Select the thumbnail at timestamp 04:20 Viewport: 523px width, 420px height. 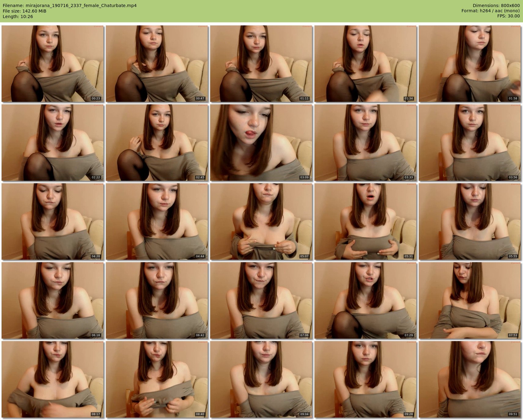pyautogui.click(x=53, y=221)
